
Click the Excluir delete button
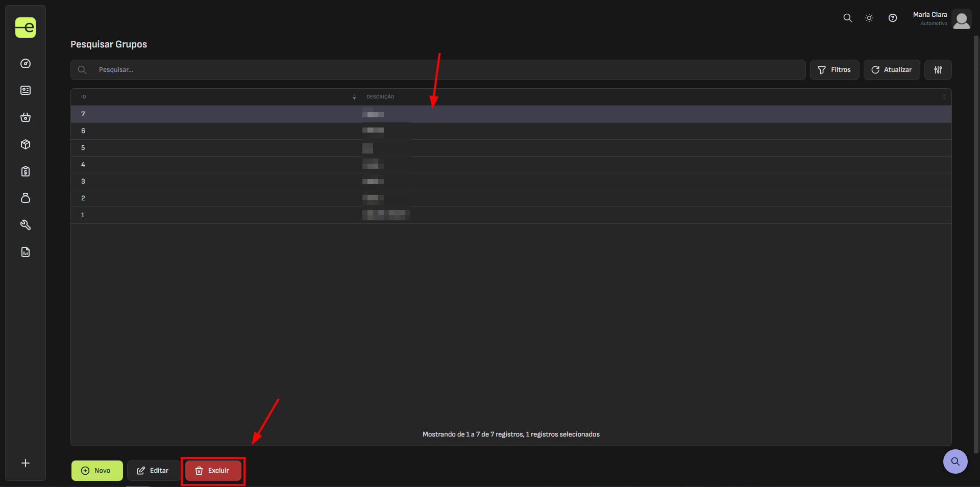pyautogui.click(x=213, y=471)
